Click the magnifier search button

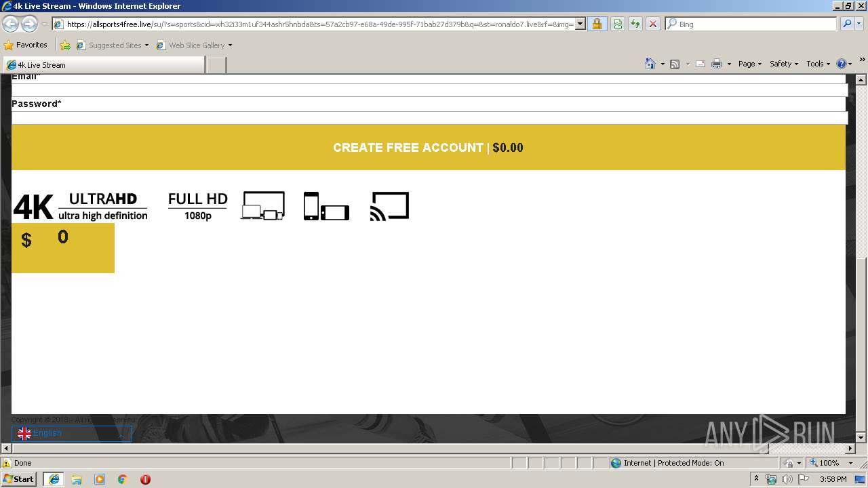846,24
